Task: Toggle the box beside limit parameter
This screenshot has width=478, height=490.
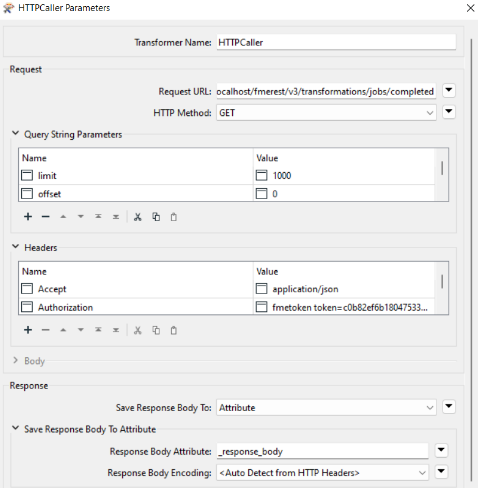Action: [27, 175]
